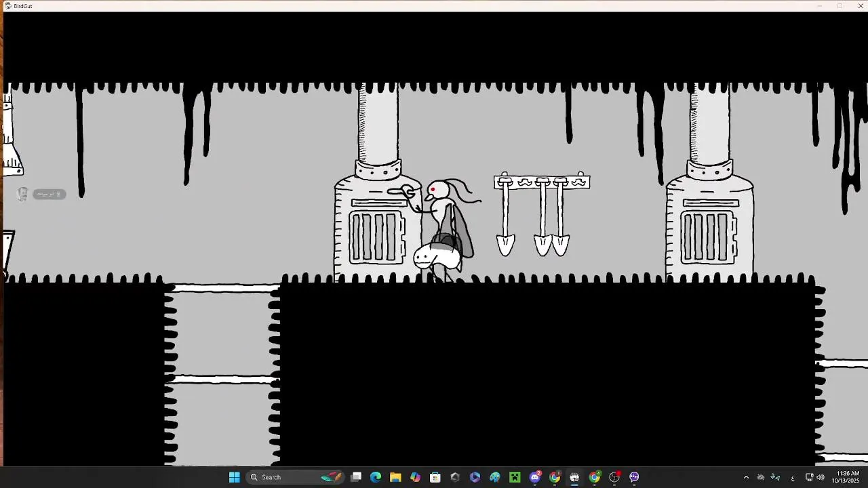The image size is (868, 488).
Task: Open Microsoft Store from the taskbar
Action: pyautogui.click(x=435, y=477)
